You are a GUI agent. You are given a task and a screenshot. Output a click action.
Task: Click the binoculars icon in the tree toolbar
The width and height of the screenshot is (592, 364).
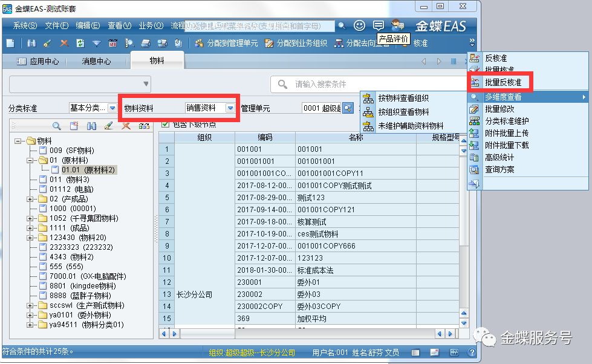click(91, 126)
